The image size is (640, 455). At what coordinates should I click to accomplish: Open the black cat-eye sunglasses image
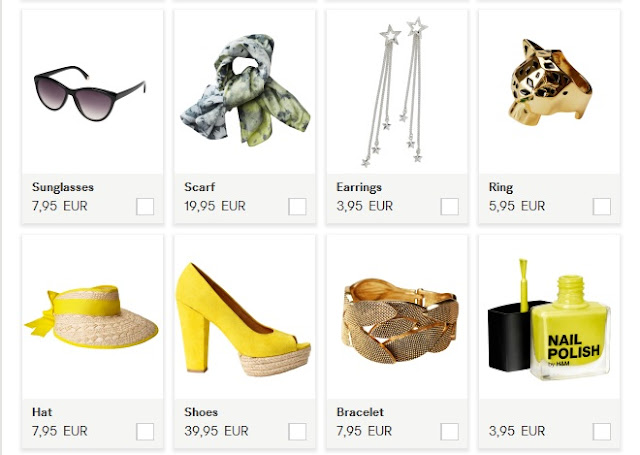click(90, 93)
